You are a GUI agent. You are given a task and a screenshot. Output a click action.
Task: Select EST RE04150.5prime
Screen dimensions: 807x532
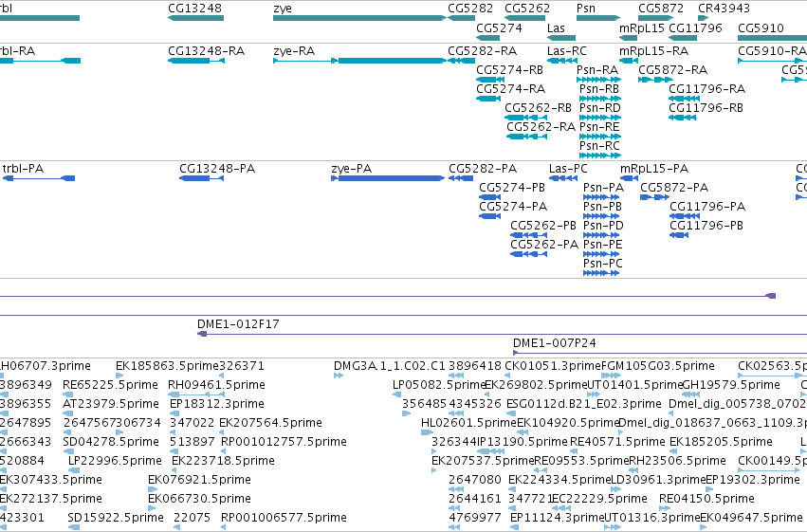click(x=706, y=499)
